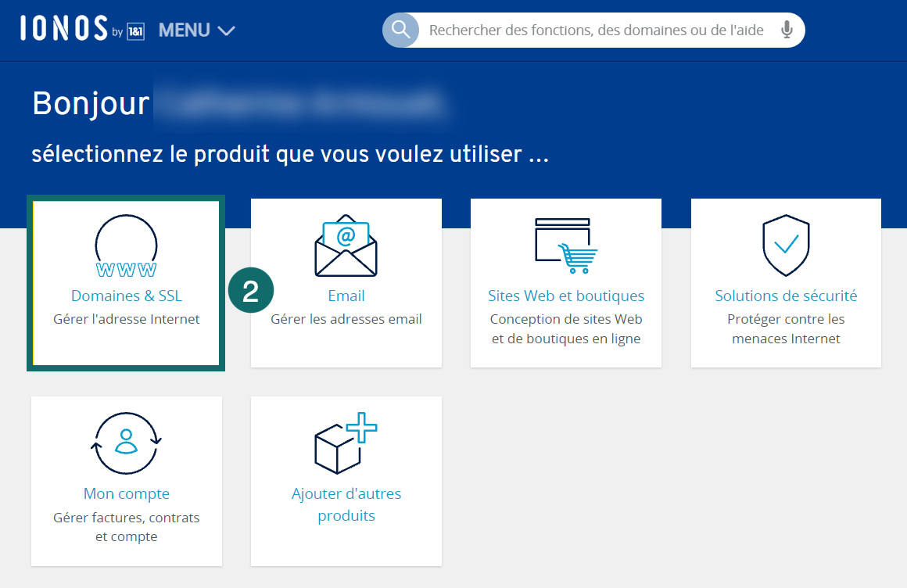Open the Domaines & SSL link
This screenshot has height=588, width=907.
tap(126, 296)
